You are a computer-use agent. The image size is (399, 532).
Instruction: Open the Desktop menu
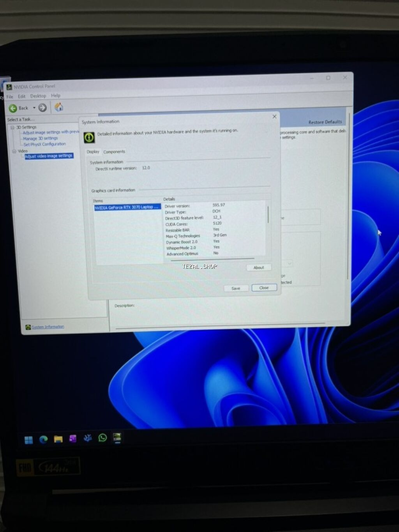pyautogui.click(x=38, y=95)
